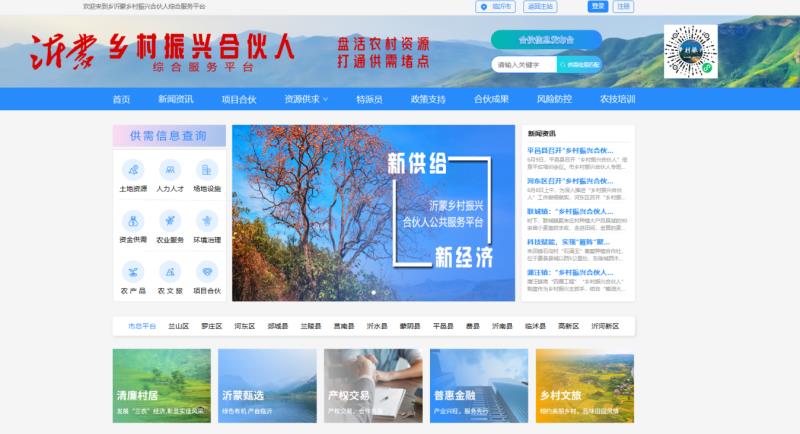Open the 沂蒙甄选 card

click(x=267, y=386)
